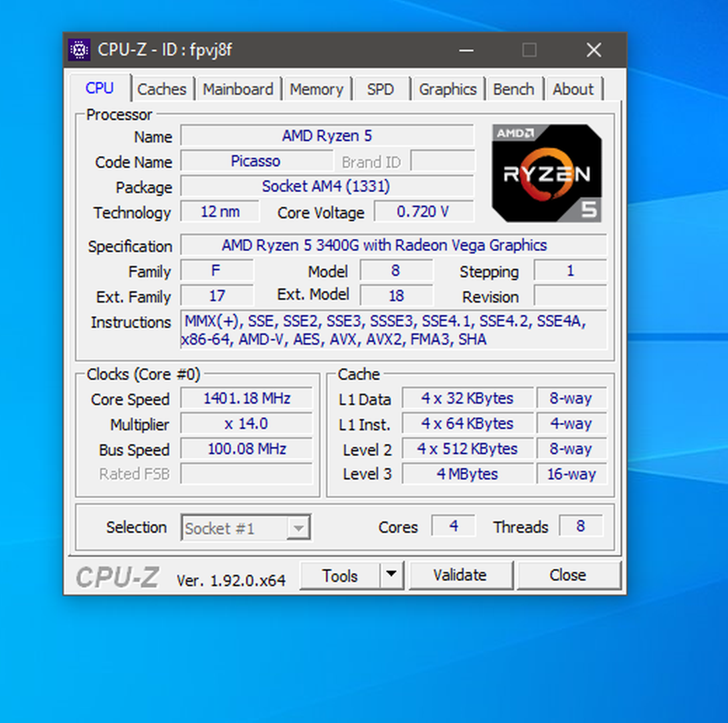Expand the Tools dropdown arrow
This screenshot has height=723, width=728.
click(x=392, y=575)
